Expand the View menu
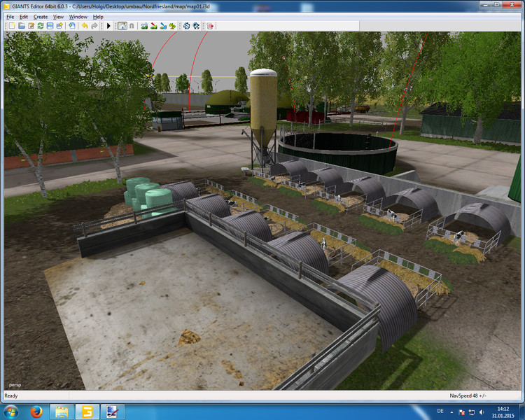Screen dimensions: 525x420 coord(58,16)
